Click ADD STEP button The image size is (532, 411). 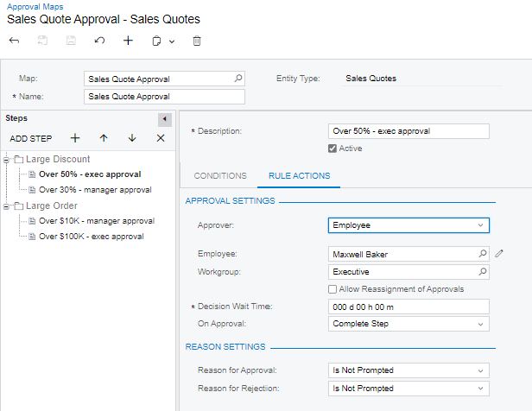pos(31,139)
